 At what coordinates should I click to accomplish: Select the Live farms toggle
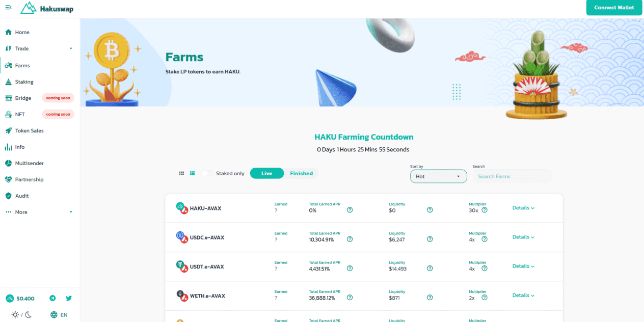(267, 173)
